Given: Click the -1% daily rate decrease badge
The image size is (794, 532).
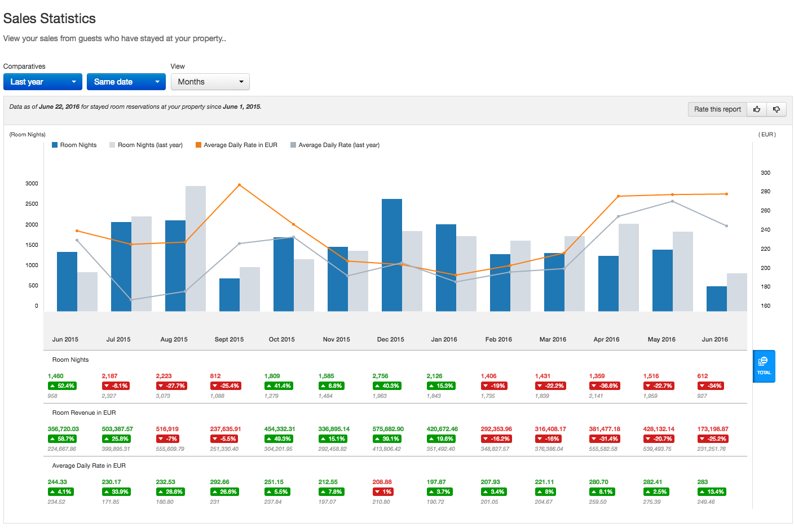Looking at the screenshot, I should [383, 492].
